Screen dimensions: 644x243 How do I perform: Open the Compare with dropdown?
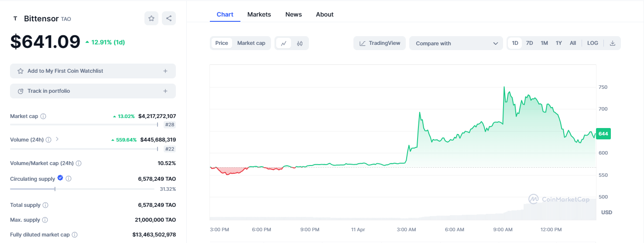point(456,43)
